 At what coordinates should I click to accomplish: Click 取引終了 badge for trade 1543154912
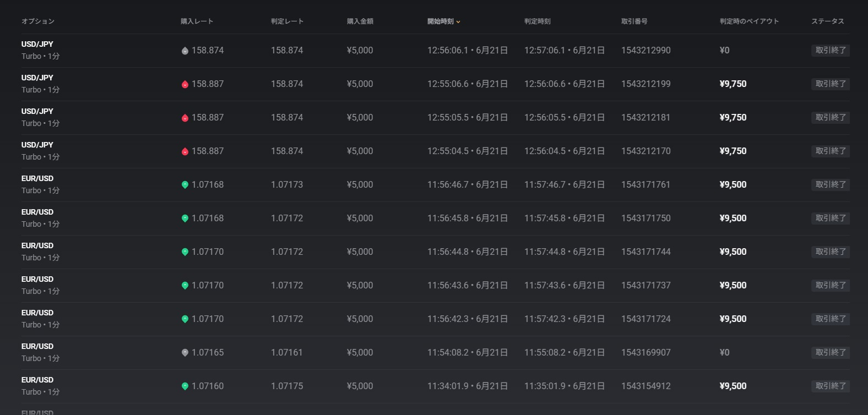pyautogui.click(x=830, y=386)
